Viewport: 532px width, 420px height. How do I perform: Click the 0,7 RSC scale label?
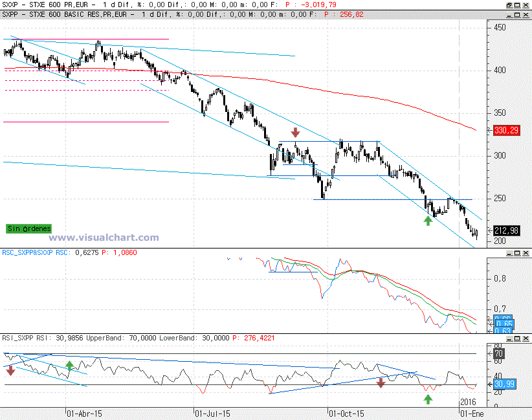pos(500,309)
